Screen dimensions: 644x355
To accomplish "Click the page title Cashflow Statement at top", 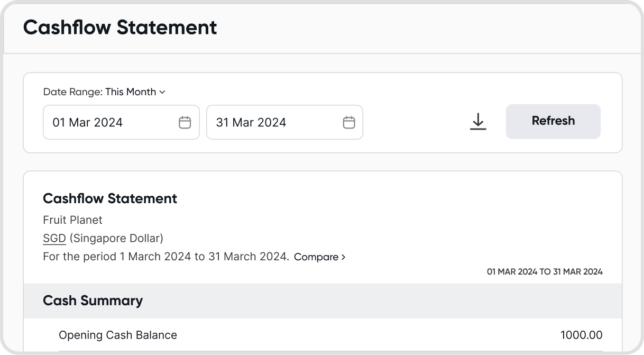I will coord(120,28).
